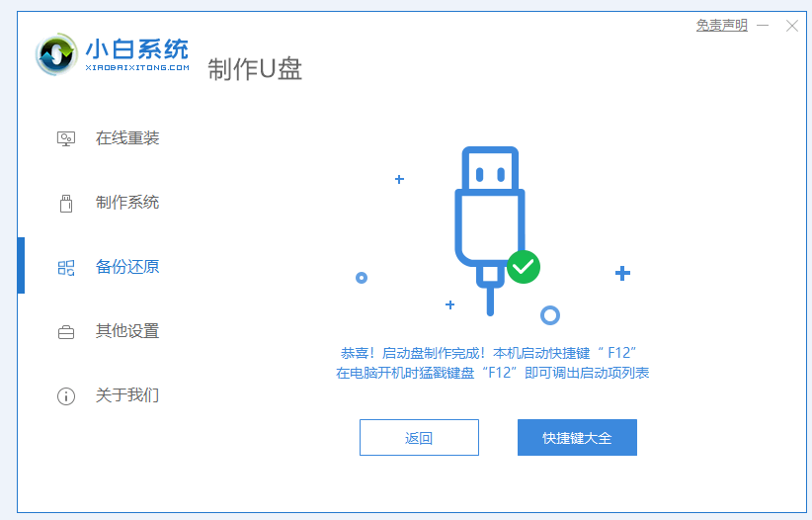Screen dimensions: 812x520
Task: Click the 制作系统 USB drive icon
Action: coord(66,204)
